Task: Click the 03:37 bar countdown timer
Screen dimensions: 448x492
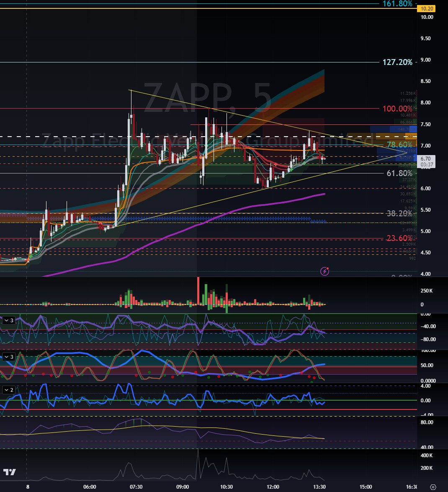Action: [427, 164]
